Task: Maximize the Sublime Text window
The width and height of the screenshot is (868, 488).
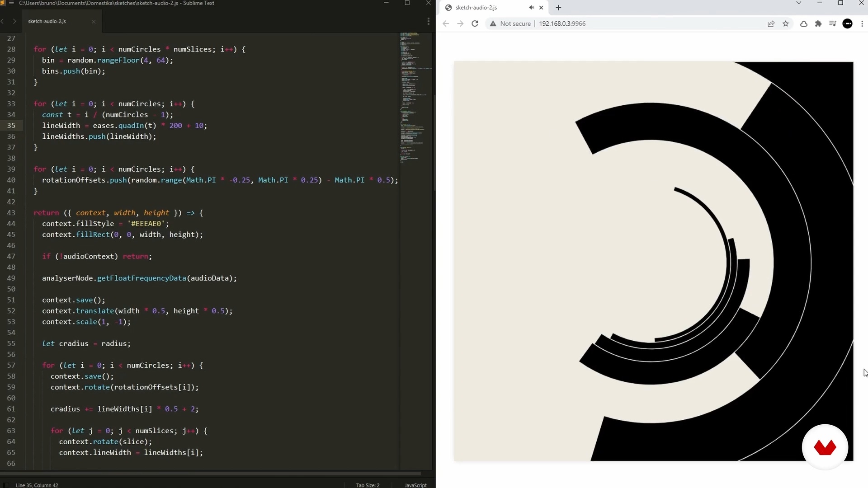Action: pos(407,3)
